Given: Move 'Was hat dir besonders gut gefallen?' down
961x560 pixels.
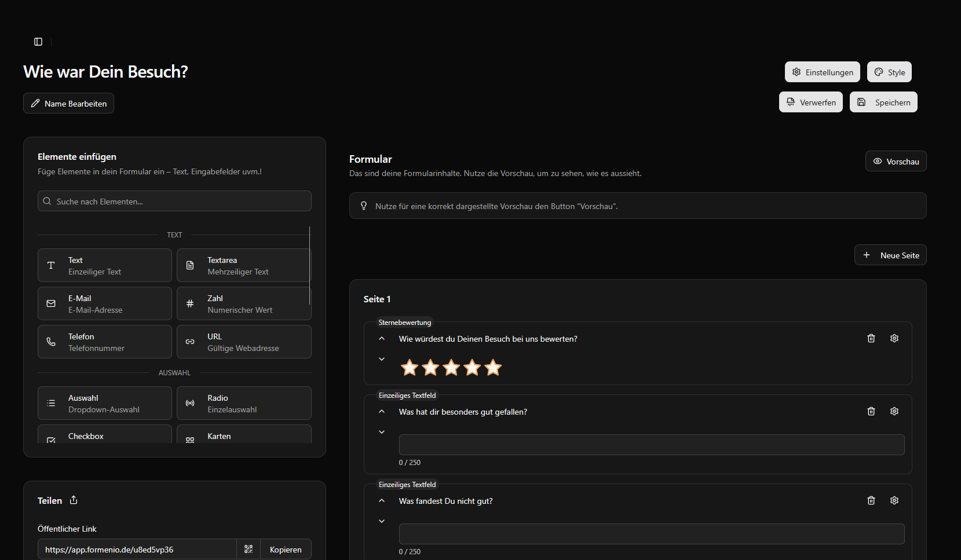Looking at the screenshot, I should click(x=381, y=431).
